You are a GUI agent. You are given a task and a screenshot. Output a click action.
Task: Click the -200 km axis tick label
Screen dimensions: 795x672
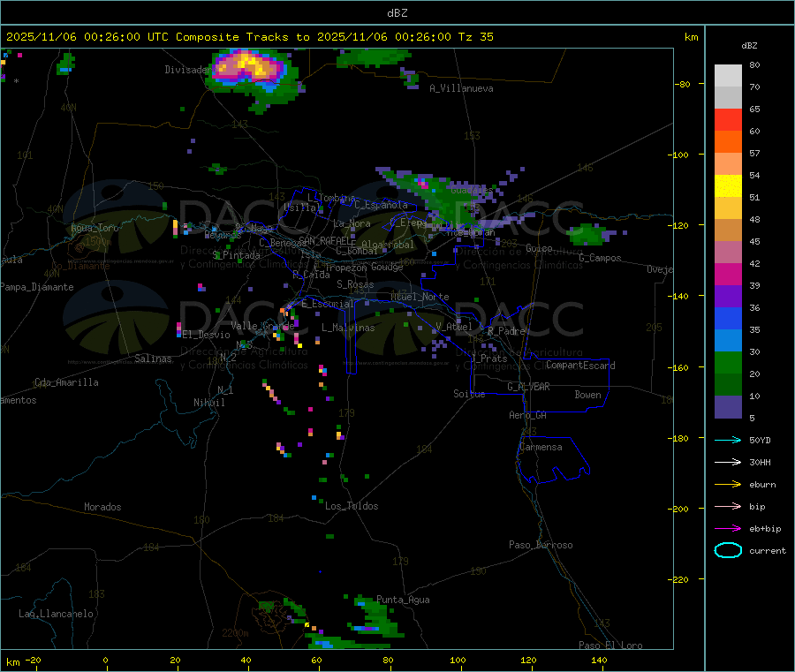(680, 509)
